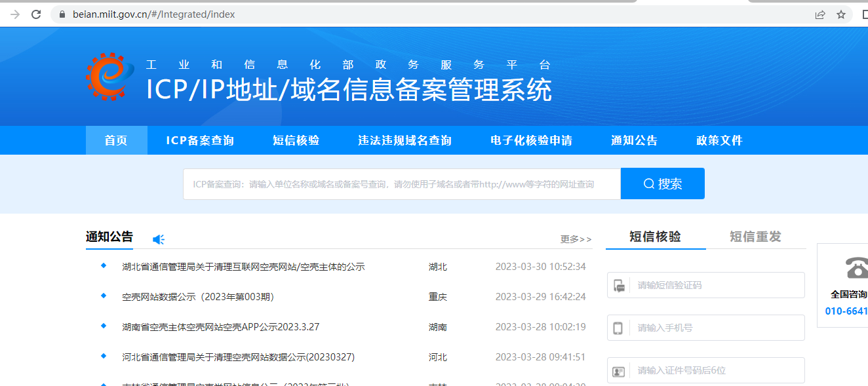Click the blue speaker announcement icon

coord(159,239)
